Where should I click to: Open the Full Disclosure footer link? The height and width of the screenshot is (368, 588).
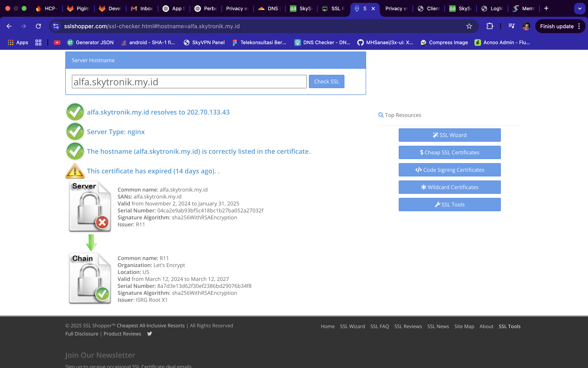point(82,334)
